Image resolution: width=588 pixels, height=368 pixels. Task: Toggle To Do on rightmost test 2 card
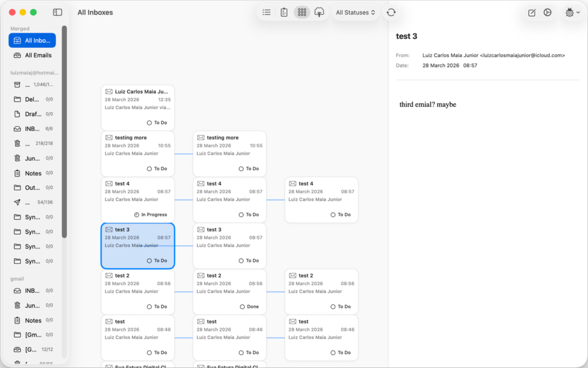coord(341,307)
